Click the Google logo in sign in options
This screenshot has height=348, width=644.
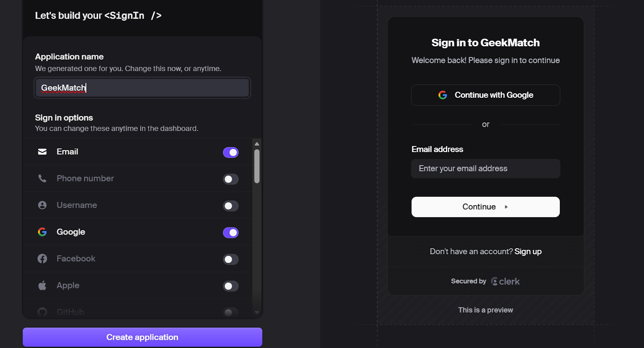42,232
